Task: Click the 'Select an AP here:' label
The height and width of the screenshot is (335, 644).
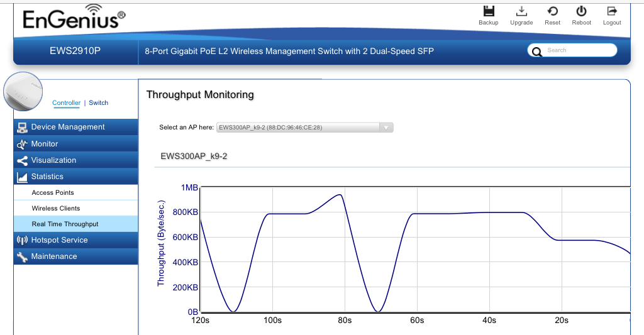Action: [x=186, y=127]
